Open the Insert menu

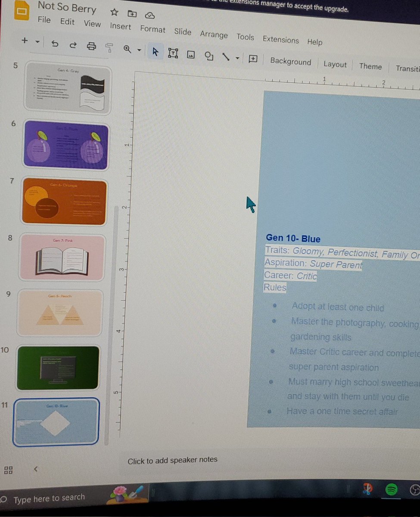coord(120,26)
